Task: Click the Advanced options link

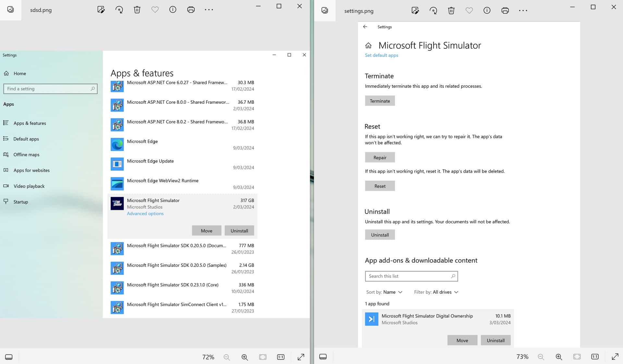Action: (145, 213)
